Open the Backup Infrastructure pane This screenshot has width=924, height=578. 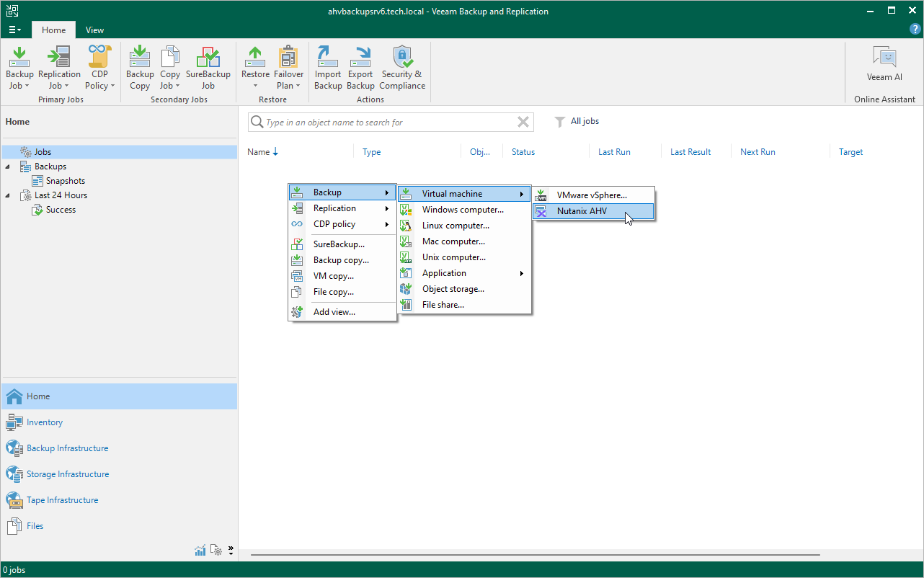pos(119,448)
